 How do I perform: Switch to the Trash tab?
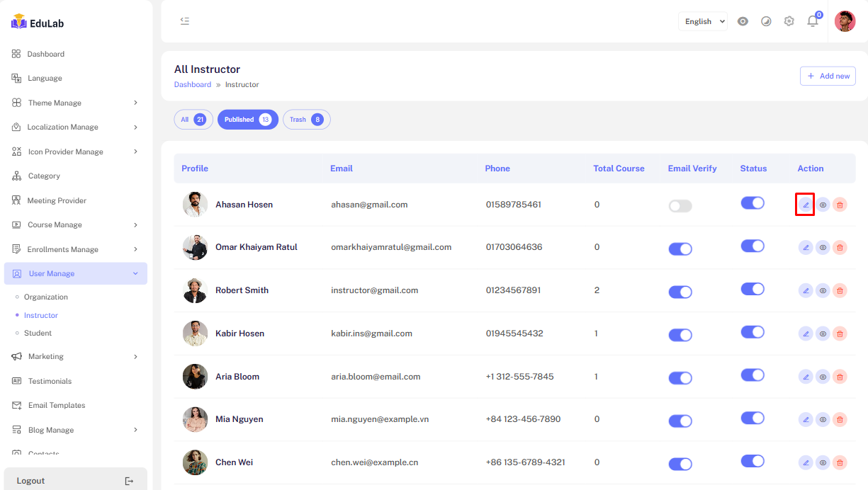tap(306, 120)
